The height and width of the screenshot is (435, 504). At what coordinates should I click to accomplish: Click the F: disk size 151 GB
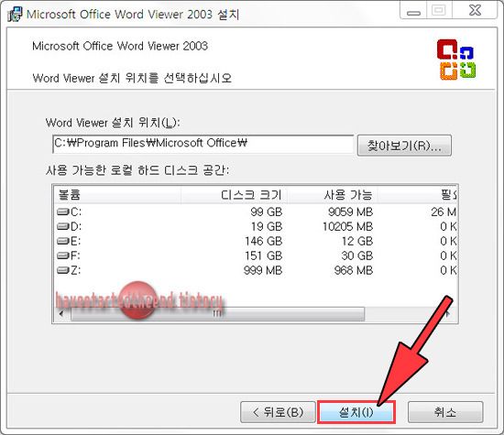264,256
